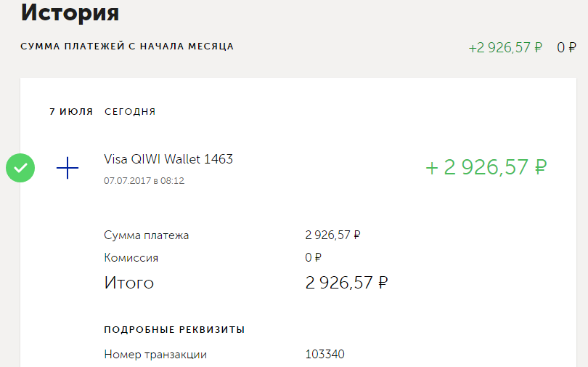
Task: Select the Сумма платежа value 2 926,57 ₽
Action: pos(332,235)
